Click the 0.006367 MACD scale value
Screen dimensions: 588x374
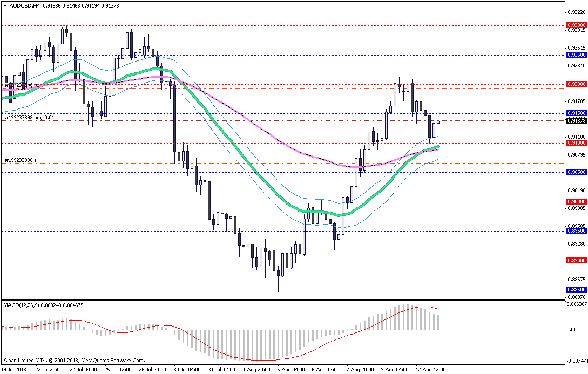coord(578,304)
